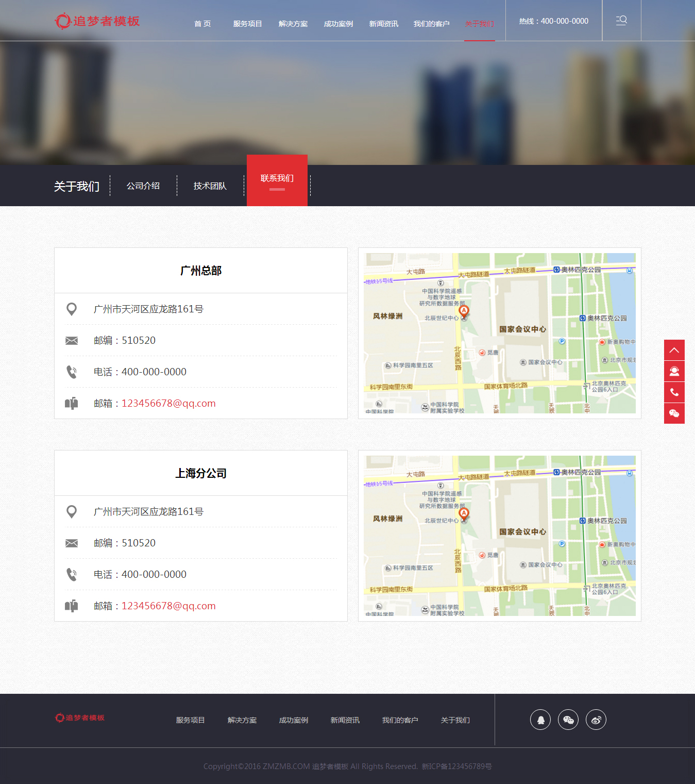This screenshot has width=695, height=784.
Task: Open 服务项目 in top navigation
Action: click(x=247, y=24)
